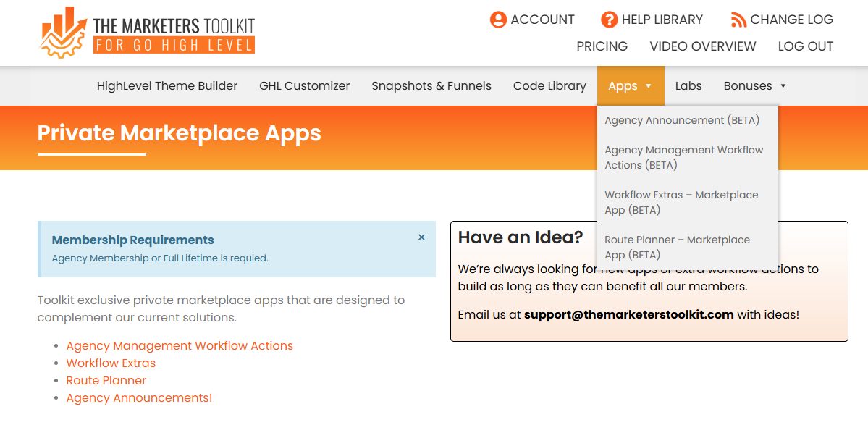The image size is (868, 446).
Task: Select the Apps menu label
Action: pyautogui.click(x=623, y=85)
